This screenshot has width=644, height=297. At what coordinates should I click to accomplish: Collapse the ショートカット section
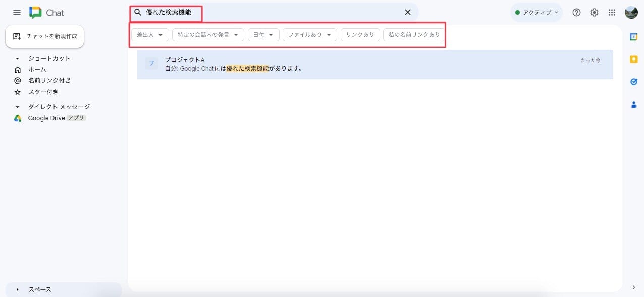17,58
